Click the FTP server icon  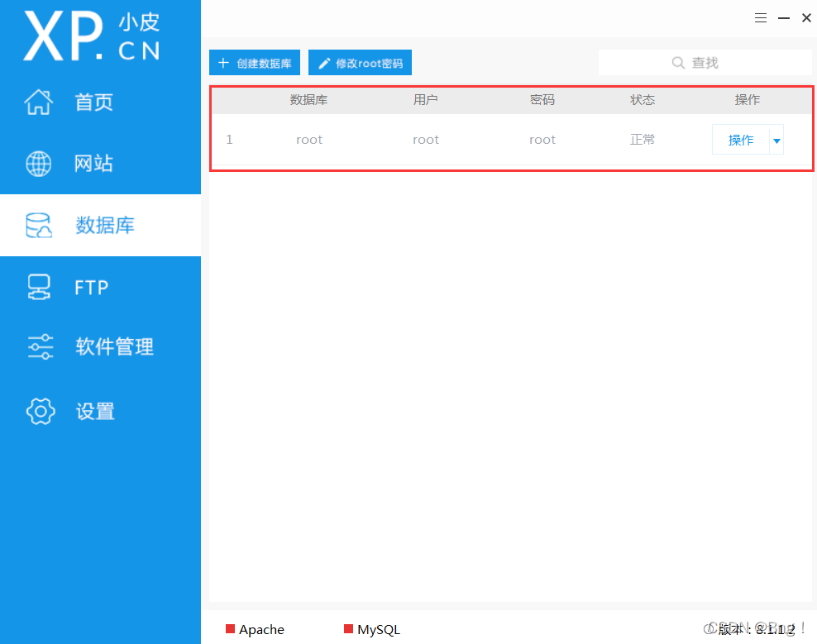pos(39,287)
